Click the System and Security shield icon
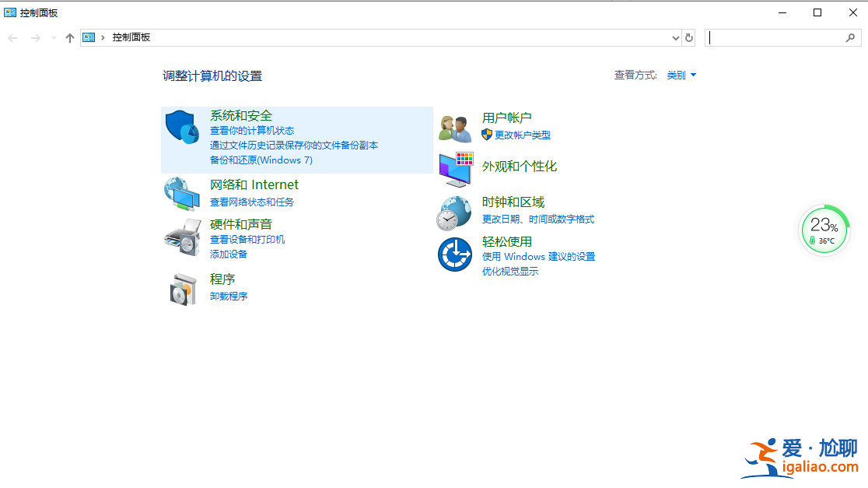This screenshot has height=488, width=868. (183, 127)
